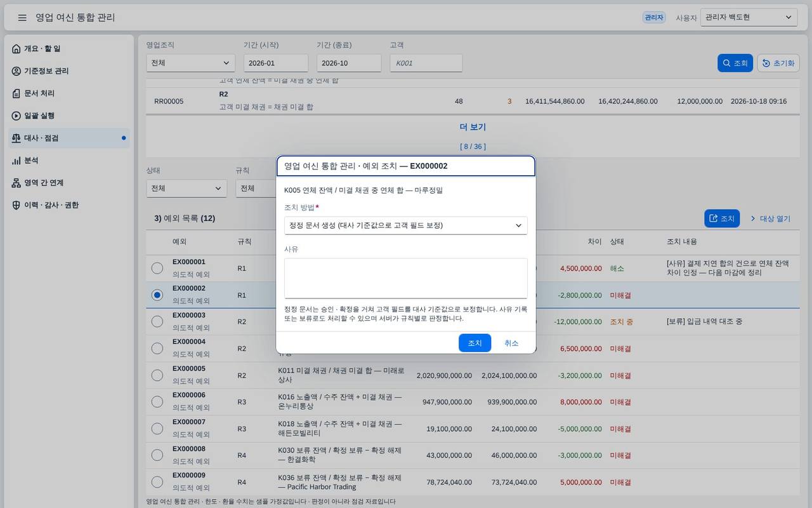Click the 조치 내용 column header
Image resolution: width=812 pixels, height=508 pixels.
point(682,241)
